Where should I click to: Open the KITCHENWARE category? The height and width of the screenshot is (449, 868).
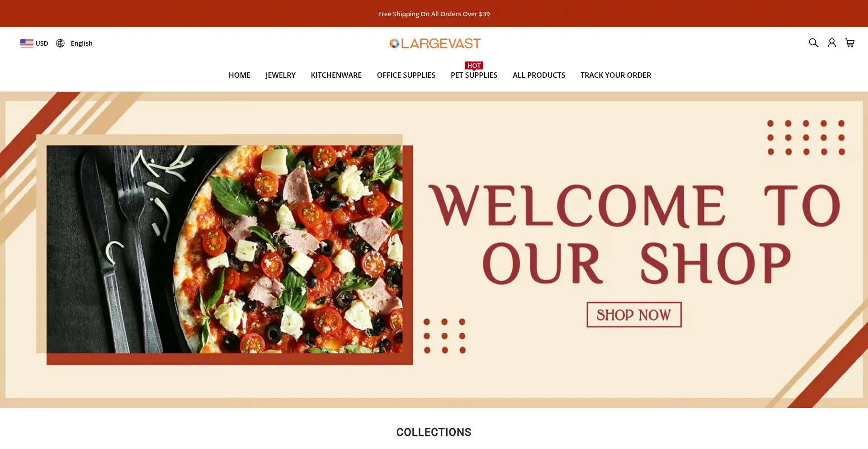[336, 75]
